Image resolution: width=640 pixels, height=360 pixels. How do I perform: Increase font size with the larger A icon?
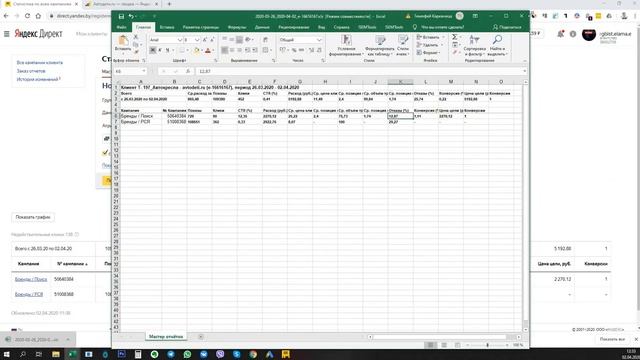[x=205, y=40]
